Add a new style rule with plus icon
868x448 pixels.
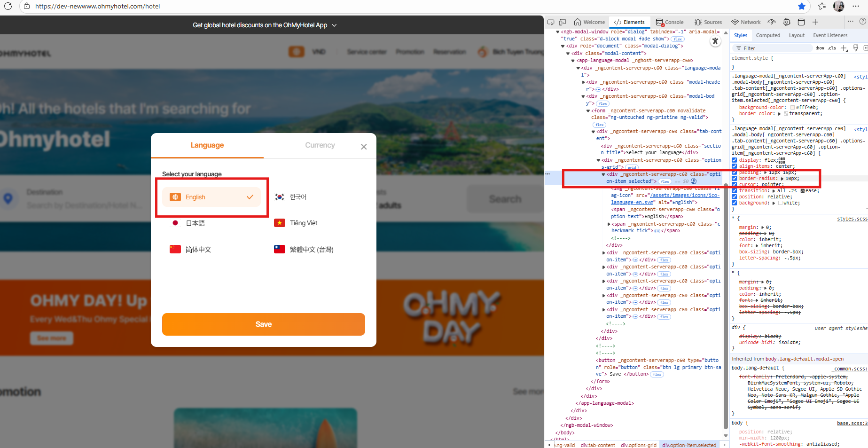point(844,48)
